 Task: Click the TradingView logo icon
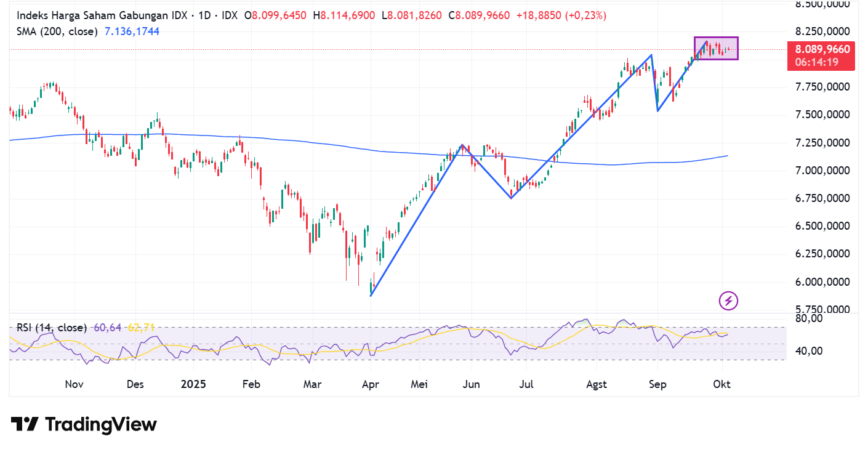pos(26,424)
